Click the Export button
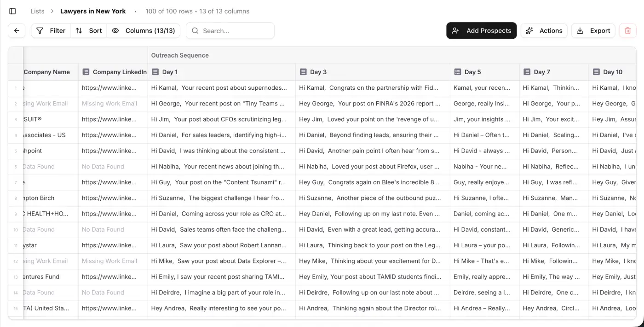644x327 pixels. tap(593, 31)
